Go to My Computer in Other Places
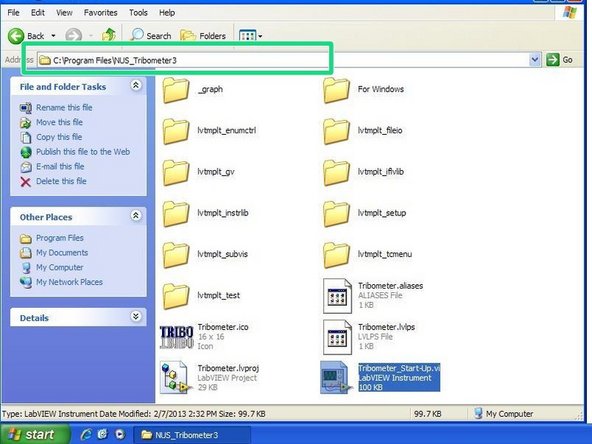The image size is (592, 444). pos(60,267)
